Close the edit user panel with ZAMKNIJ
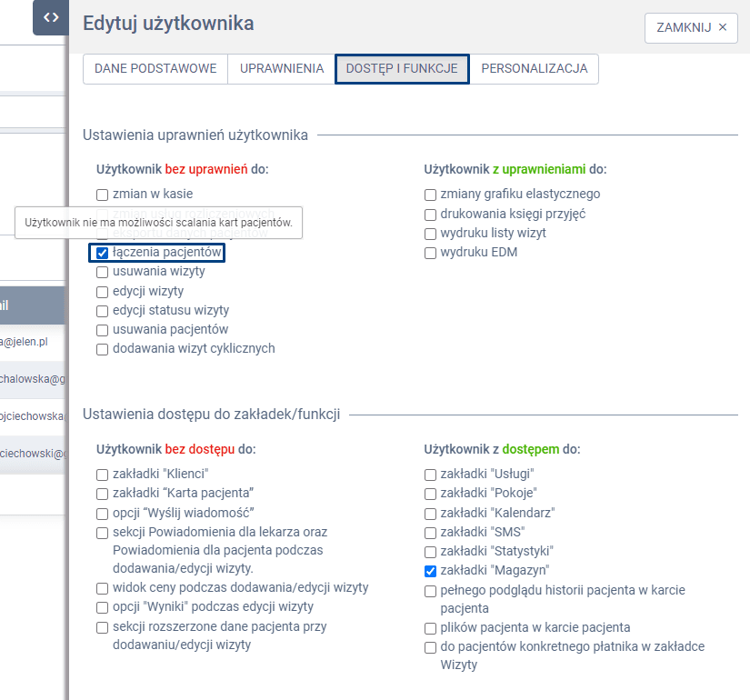 pos(691,27)
